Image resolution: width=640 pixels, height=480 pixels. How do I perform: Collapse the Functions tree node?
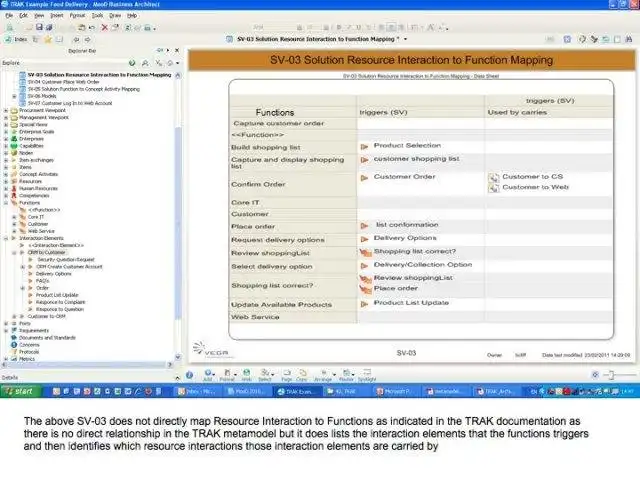pos(6,203)
